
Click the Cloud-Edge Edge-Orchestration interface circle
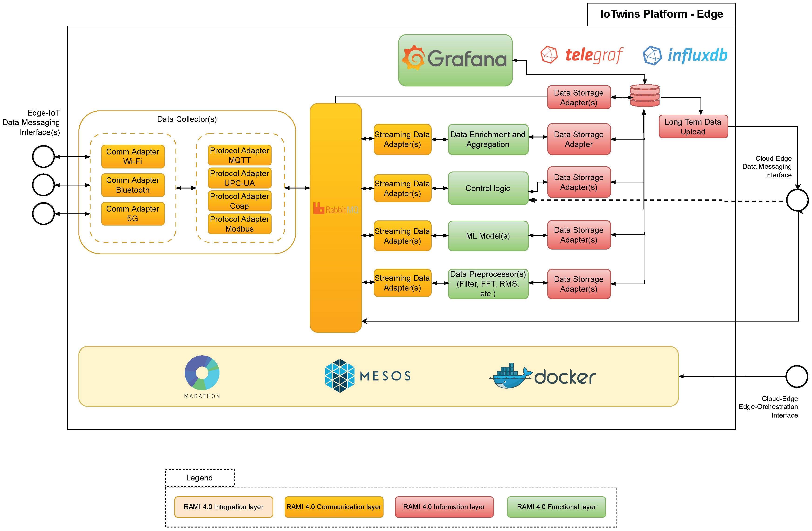(796, 376)
